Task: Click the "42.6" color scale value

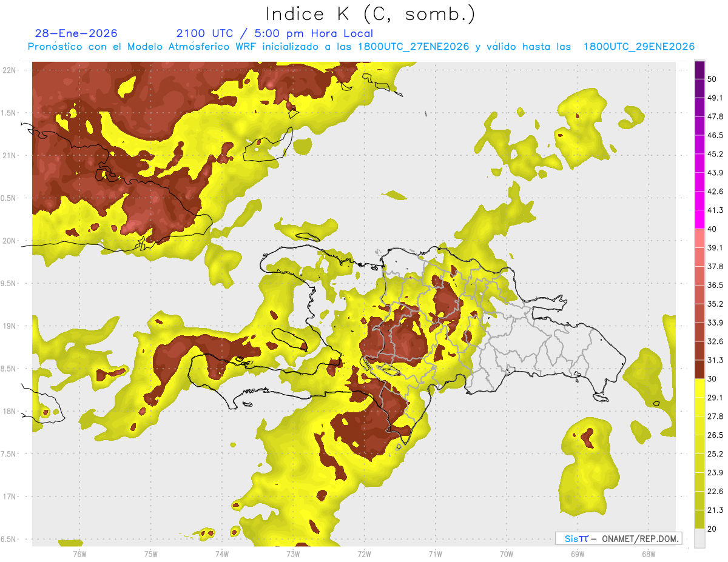Action: pos(715,192)
